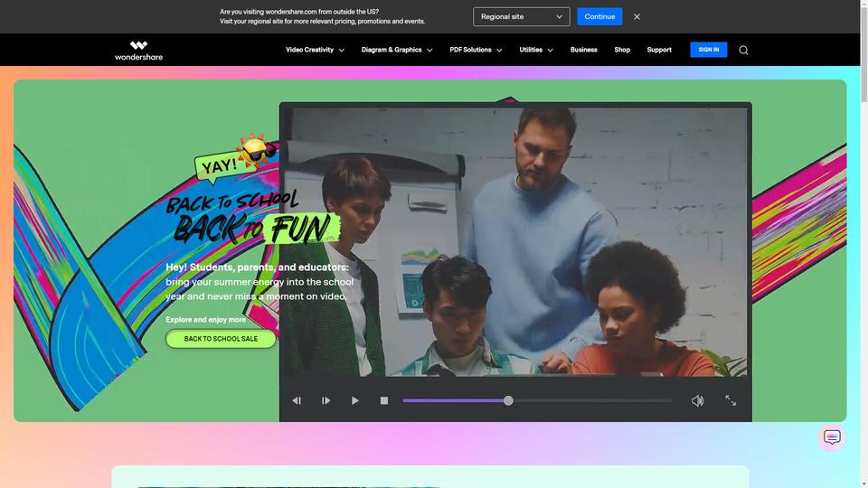Expand the Video Creativity menu
Image resolution: width=868 pixels, height=488 pixels.
pyautogui.click(x=315, y=50)
